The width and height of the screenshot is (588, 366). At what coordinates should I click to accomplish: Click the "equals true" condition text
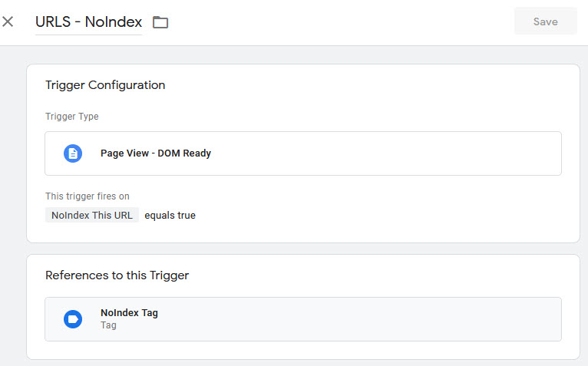pos(170,216)
